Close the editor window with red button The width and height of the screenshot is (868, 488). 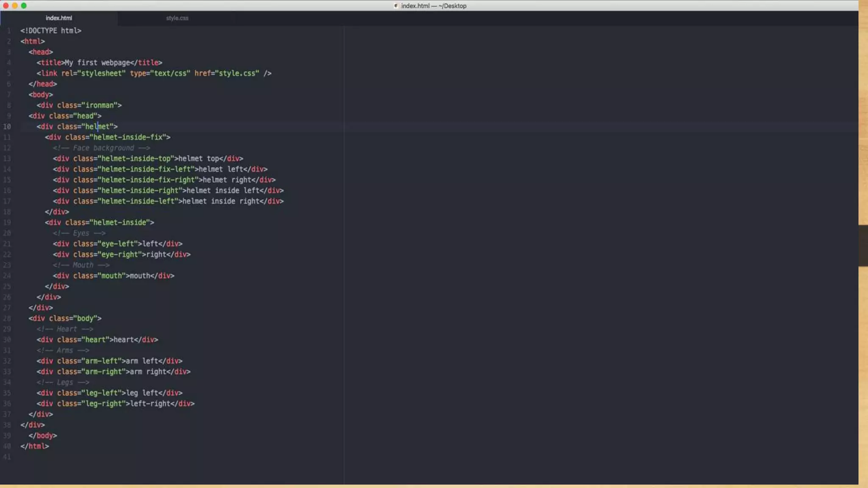(6, 6)
